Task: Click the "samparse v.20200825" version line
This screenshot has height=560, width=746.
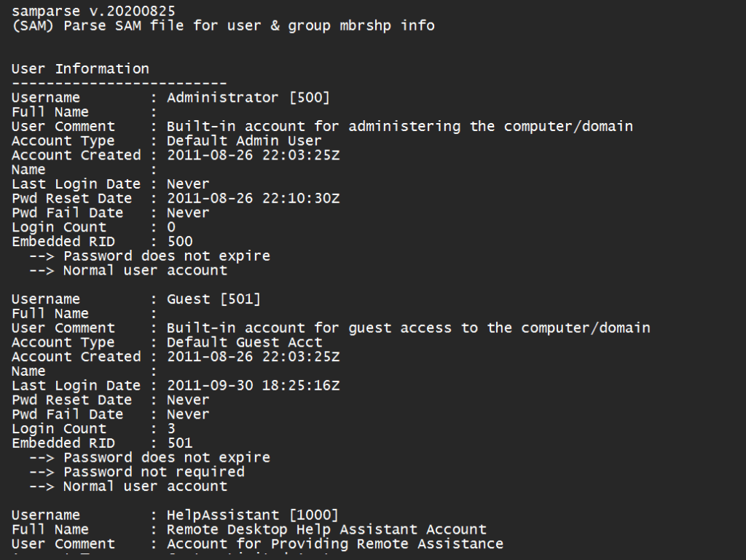Action: pyautogui.click(x=93, y=11)
